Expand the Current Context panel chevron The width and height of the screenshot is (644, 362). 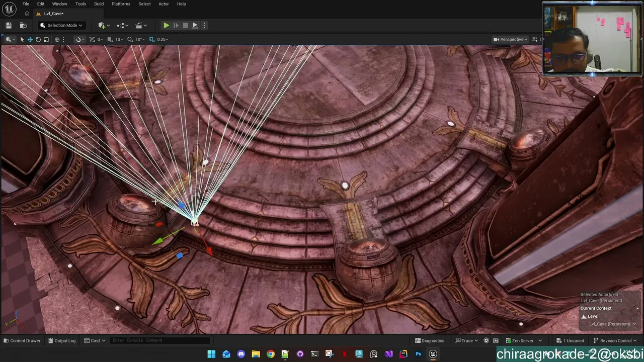(x=637, y=308)
